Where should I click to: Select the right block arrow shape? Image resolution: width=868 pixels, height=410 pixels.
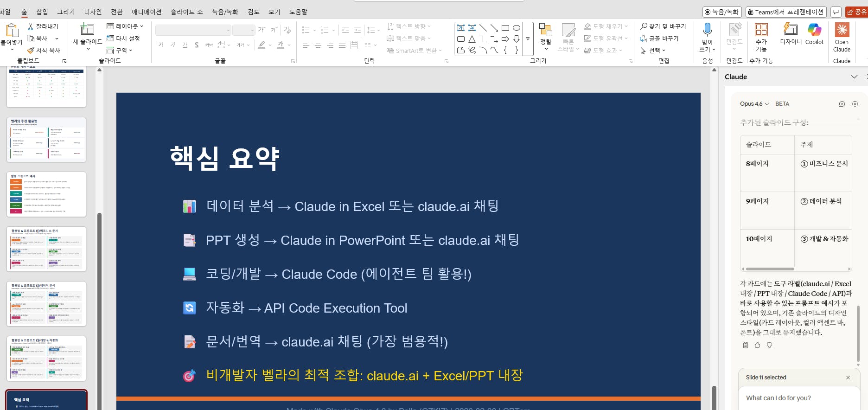(505, 39)
